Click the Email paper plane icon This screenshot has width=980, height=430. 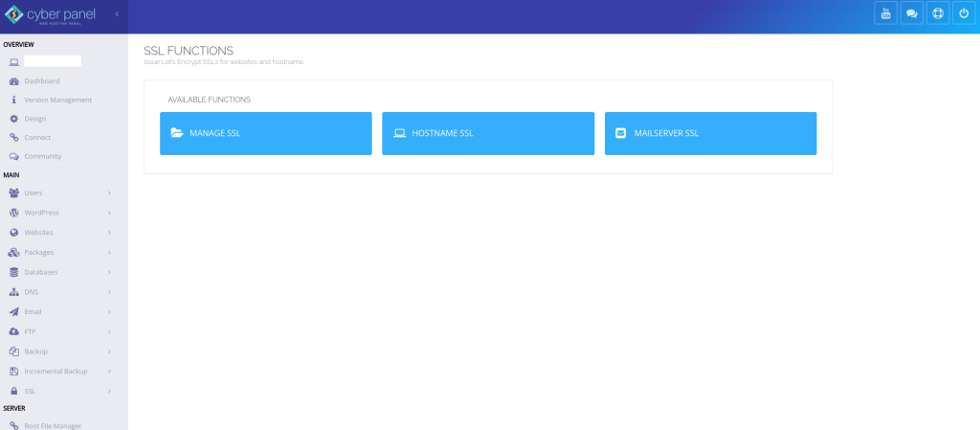pos(14,312)
